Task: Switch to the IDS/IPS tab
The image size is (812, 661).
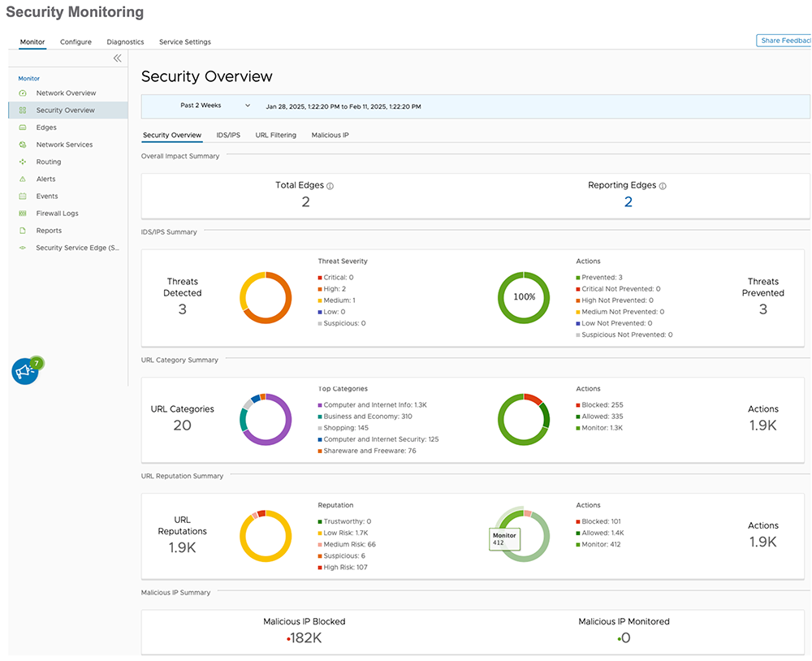Action: [x=228, y=135]
